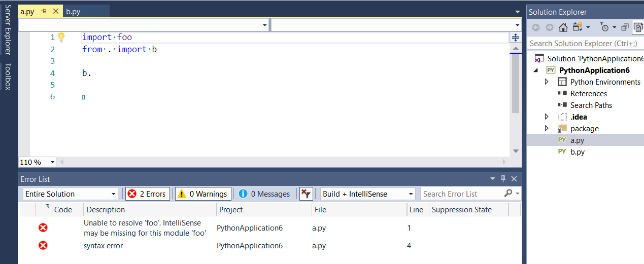
Task: Select the "Unable to resolve 'foo'" error row
Action: click(270, 228)
